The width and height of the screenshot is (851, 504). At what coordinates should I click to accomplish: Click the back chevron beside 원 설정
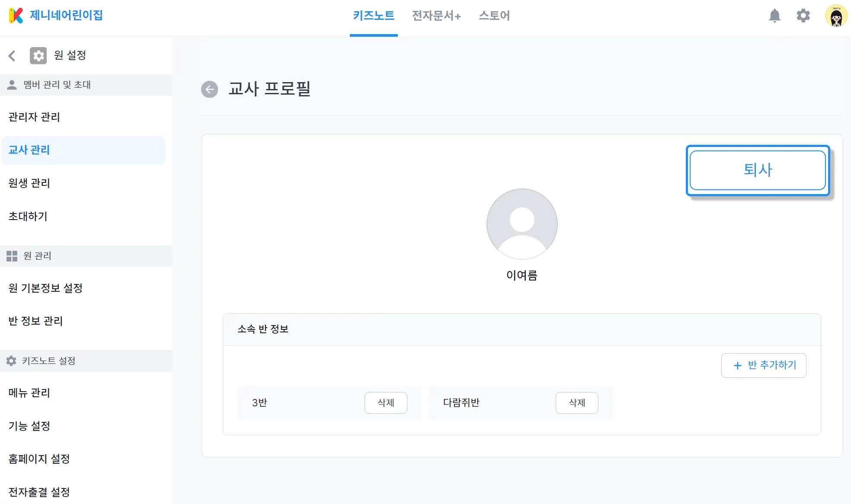tap(12, 56)
